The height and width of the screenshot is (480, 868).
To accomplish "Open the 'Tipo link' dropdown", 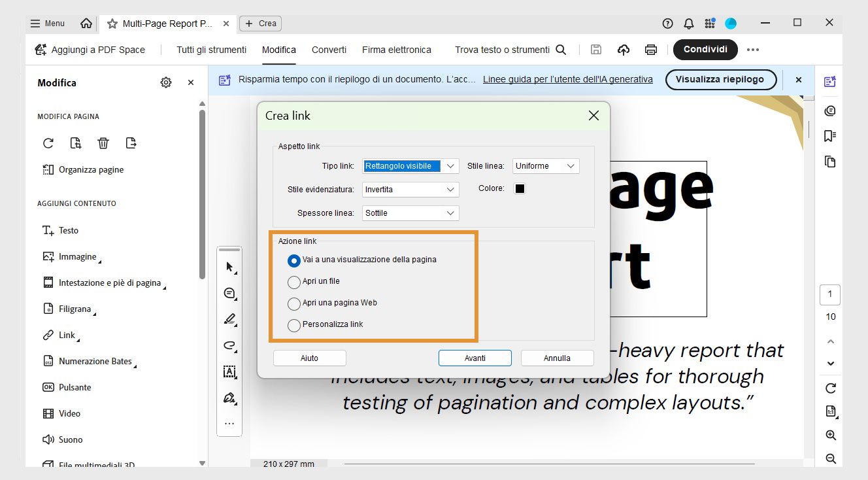I will 450,165.
